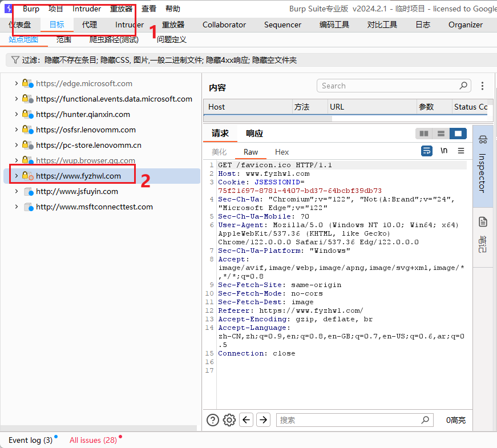
Task: Open the message editor hamburger menu
Action: click(461, 151)
